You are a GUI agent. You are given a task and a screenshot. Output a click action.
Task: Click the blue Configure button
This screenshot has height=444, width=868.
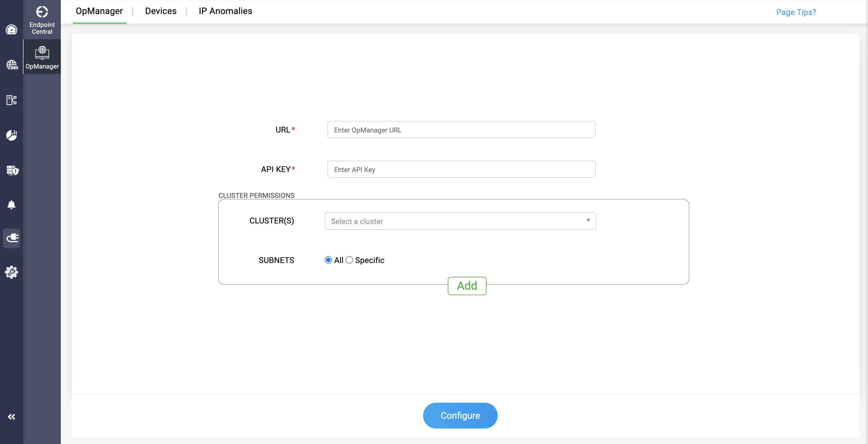(x=460, y=415)
